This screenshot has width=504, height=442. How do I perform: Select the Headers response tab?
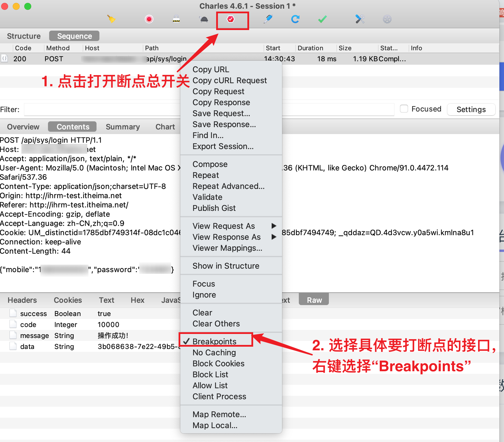pyautogui.click(x=22, y=300)
